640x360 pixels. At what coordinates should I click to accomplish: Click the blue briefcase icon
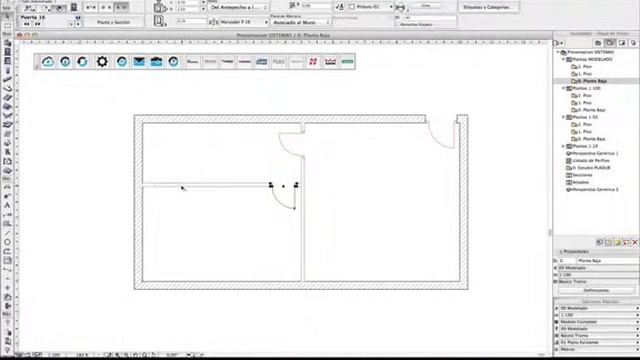click(156, 62)
